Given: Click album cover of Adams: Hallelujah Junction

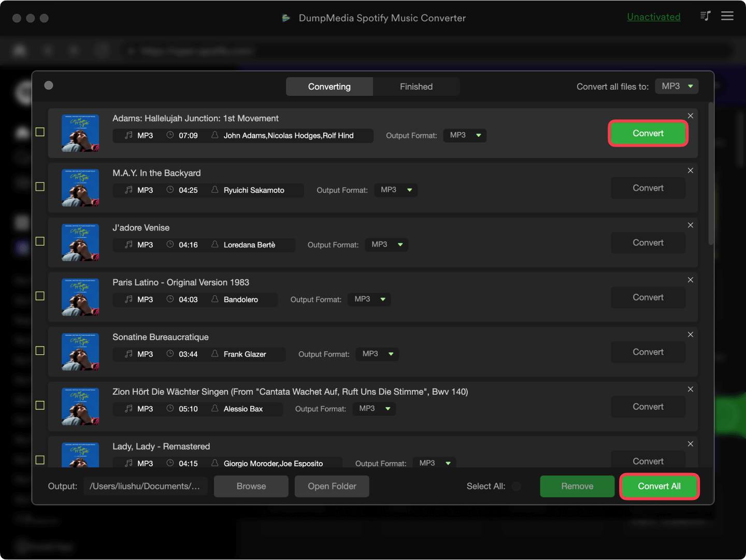Looking at the screenshot, I should 80,133.
